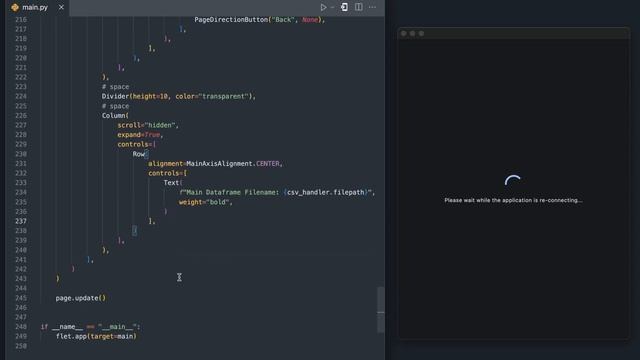Click line number 245 in the gutter
Viewport: 640px width, 360px height.
(21, 298)
